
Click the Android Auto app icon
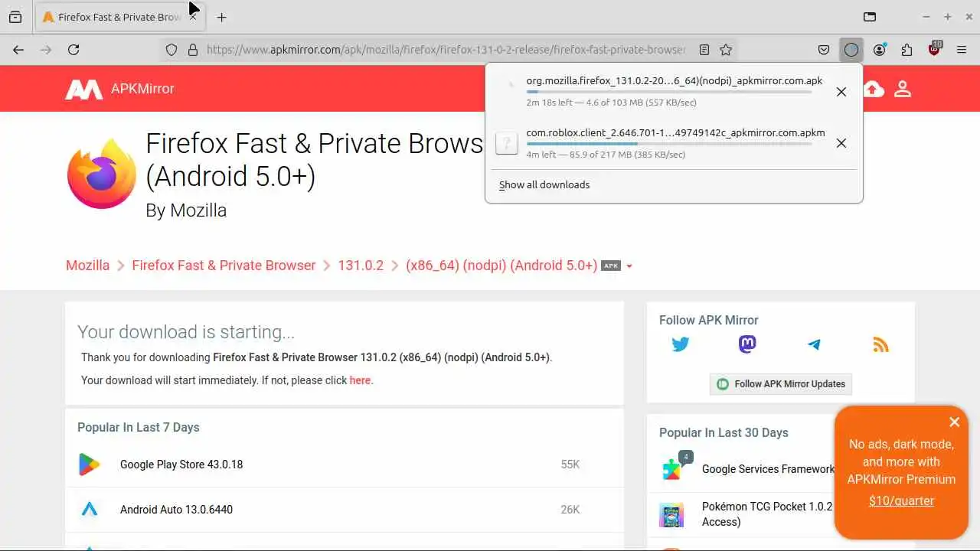tap(90, 510)
